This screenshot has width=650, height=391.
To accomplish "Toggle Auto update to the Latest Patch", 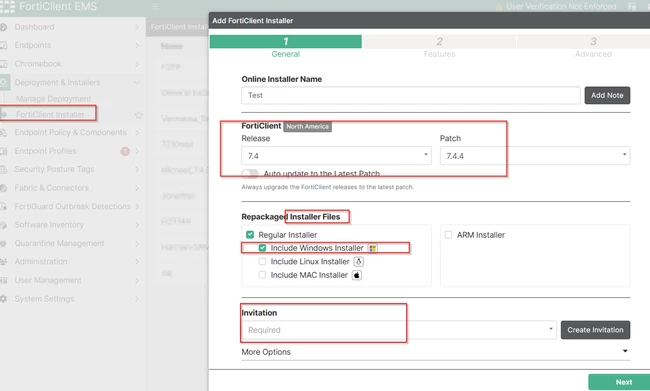I will pos(250,173).
